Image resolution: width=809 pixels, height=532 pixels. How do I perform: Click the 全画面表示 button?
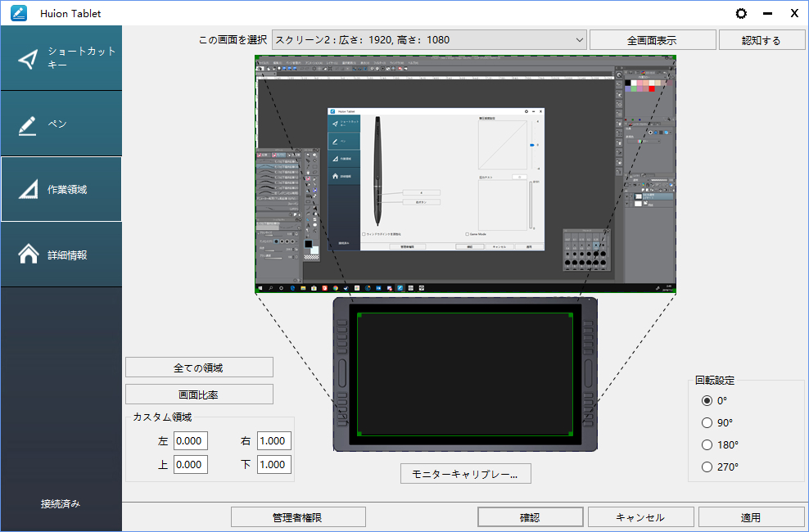coord(652,40)
